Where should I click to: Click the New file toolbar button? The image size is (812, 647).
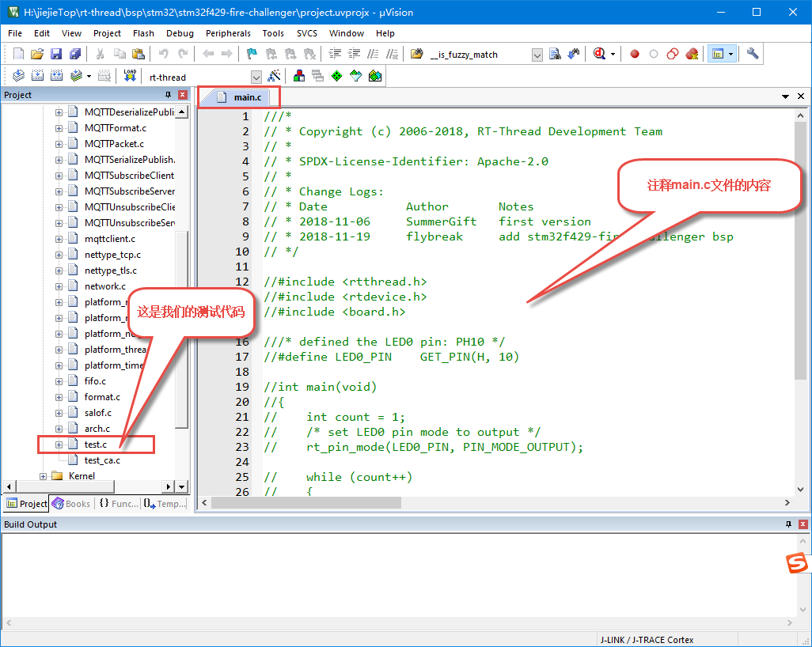17,53
